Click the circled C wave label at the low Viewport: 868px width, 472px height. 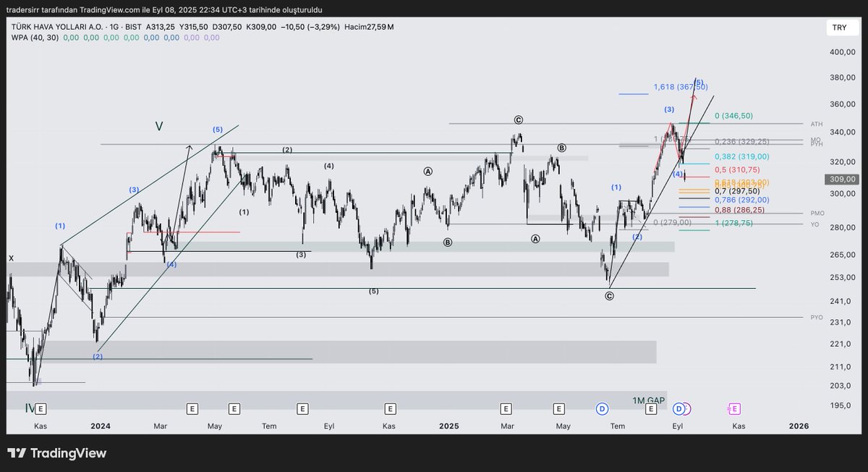[609, 295]
